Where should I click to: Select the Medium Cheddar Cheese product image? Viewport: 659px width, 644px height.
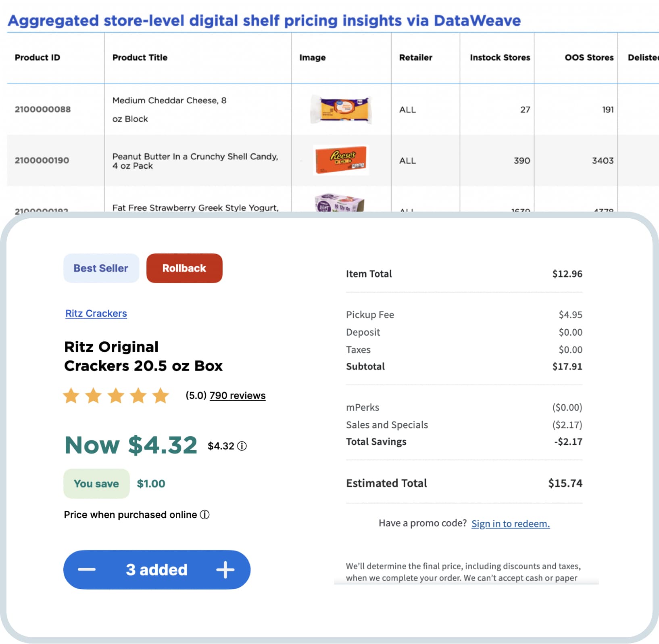click(341, 109)
